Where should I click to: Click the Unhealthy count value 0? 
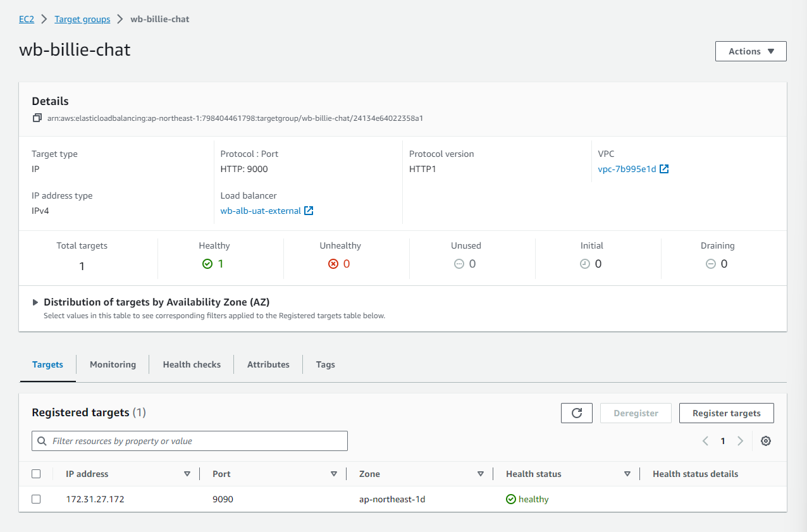coord(347,264)
